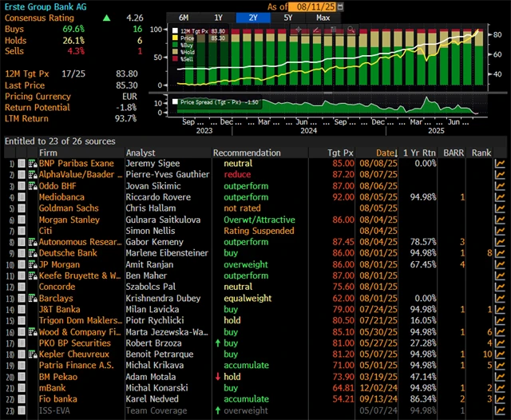
Task: Open research document icon beside Deutsche Bank
Action: pyautogui.click(x=33, y=252)
